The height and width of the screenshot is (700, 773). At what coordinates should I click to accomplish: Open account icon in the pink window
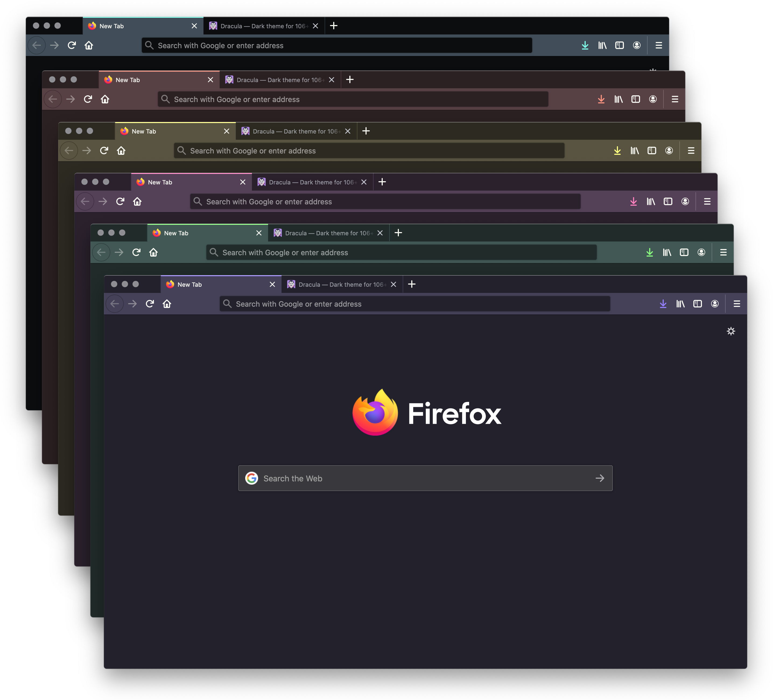click(685, 201)
